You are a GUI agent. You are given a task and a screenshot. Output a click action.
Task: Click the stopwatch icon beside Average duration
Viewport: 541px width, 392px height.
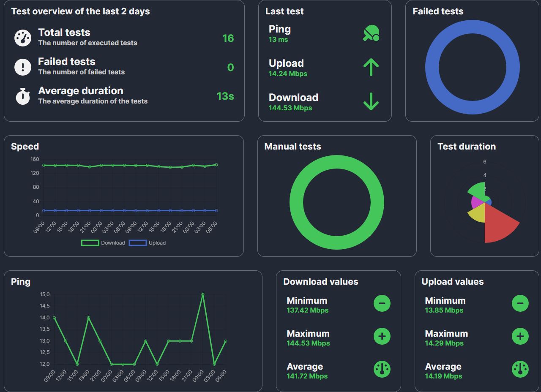(x=23, y=96)
